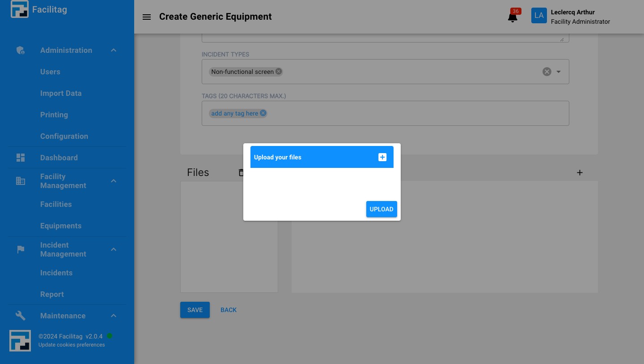Screen dimensions: 644x364
Task: Click the Maintenance wrench icon
Action: click(x=20, y=316)
